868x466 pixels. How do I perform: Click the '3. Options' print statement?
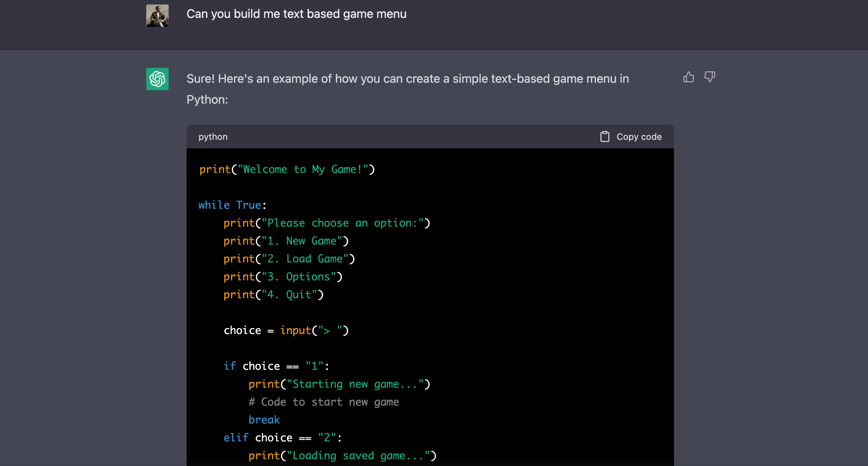click(282, 277)
